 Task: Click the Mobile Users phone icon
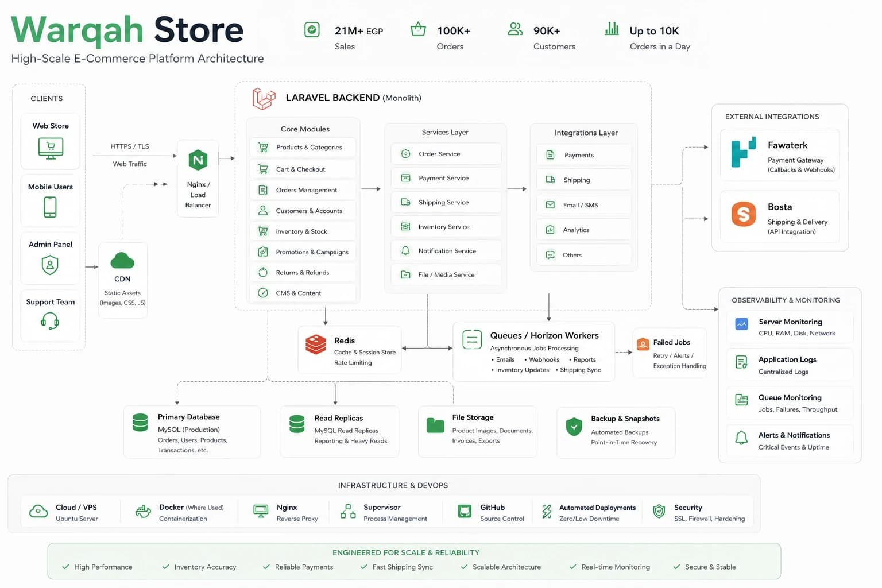[x=50, y=207]
